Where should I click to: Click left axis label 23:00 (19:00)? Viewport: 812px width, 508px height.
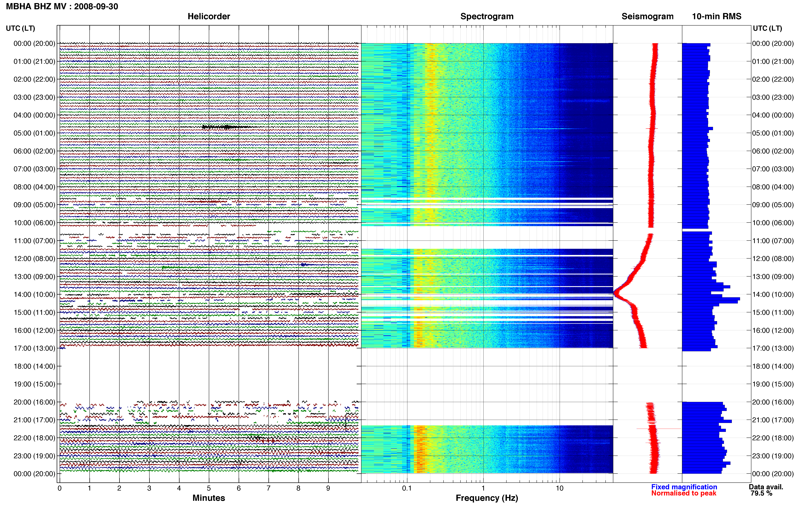(x=34, y=456)
